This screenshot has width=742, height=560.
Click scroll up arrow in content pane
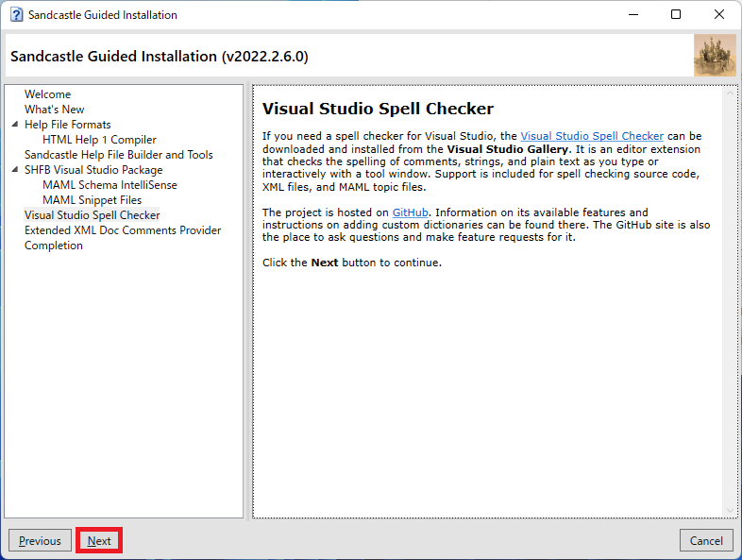[730, 93]
